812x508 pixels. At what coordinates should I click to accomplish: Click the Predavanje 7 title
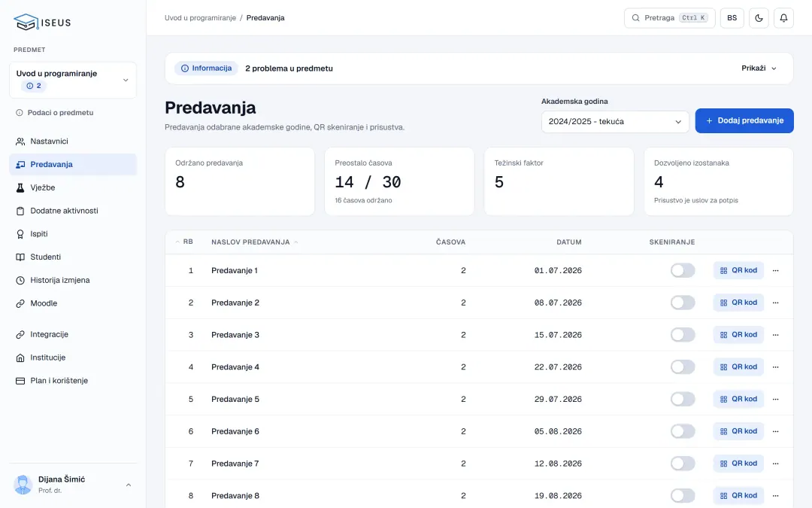point(235,464)
